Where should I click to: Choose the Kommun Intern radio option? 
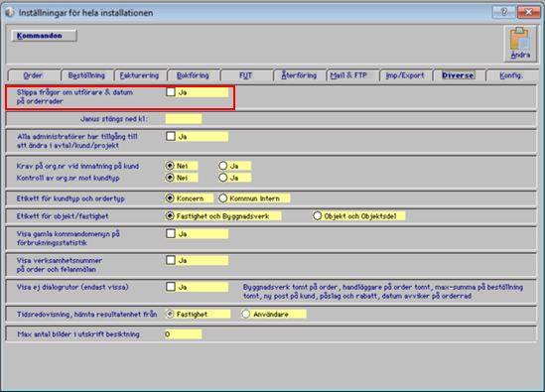point(222,198)
